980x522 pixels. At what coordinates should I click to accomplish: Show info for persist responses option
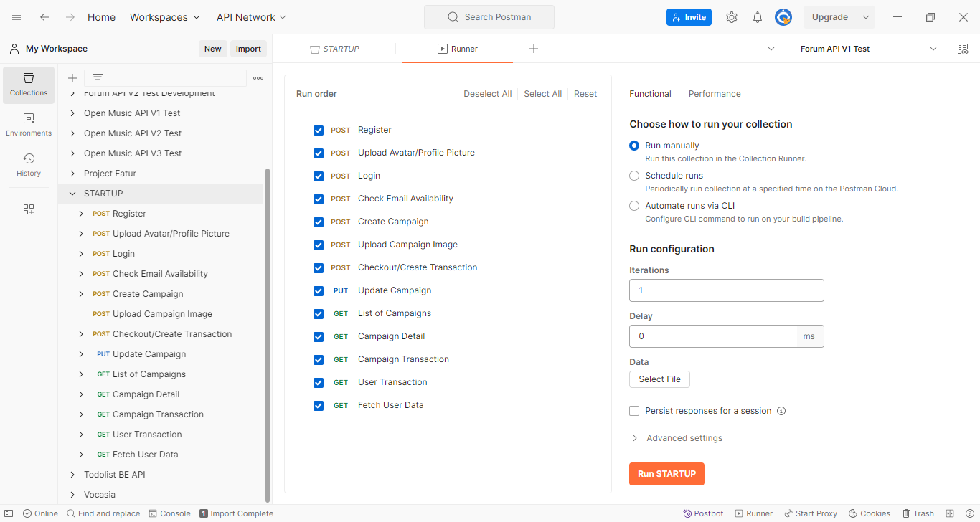pos(781,411)
